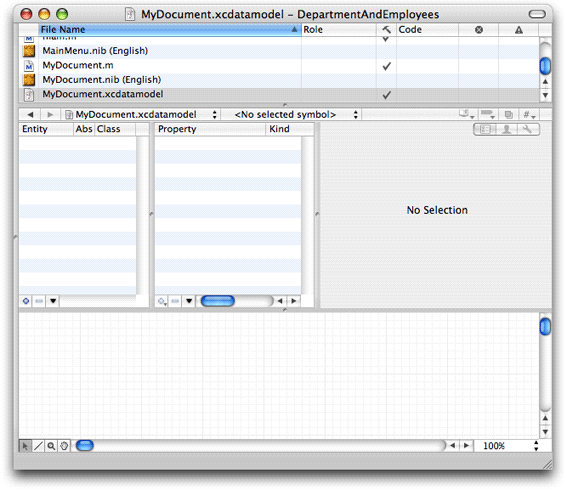Show the Configurations wrench pane icon
The image size is (567, 493).
pos(528,129)
